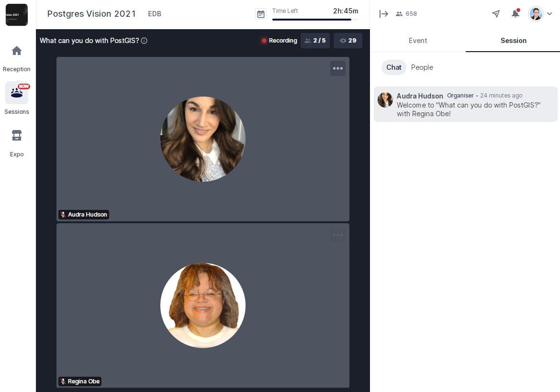This screenshot has height=392, width=560.
Task: Click the EDB organizer label
Action: pos(155,14)
